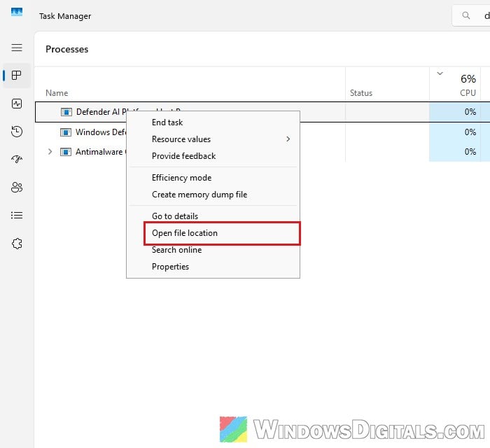Click the Defender AI process icon
The image size is (490, 448).
point(66,112)
